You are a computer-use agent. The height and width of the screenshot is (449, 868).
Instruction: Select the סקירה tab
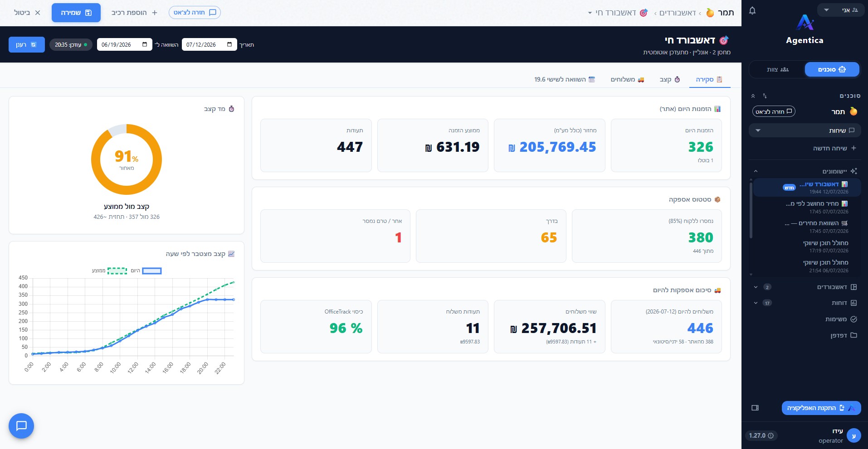pyautogui.click(x=709, y=79)
